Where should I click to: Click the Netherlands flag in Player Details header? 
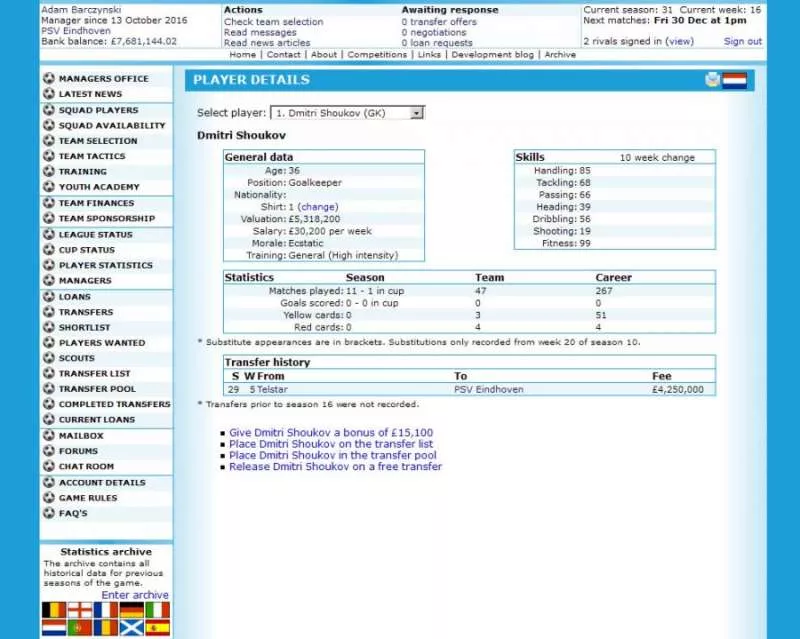pos(735,80)
